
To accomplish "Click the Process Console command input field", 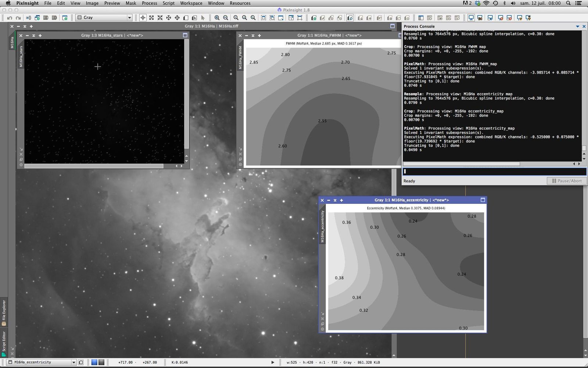I will (494, 171).
